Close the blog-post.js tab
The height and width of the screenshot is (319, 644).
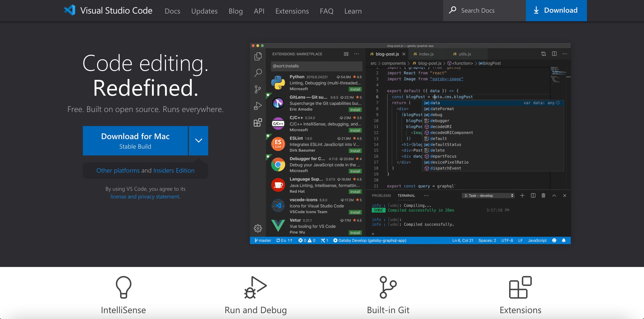point(404,54)
